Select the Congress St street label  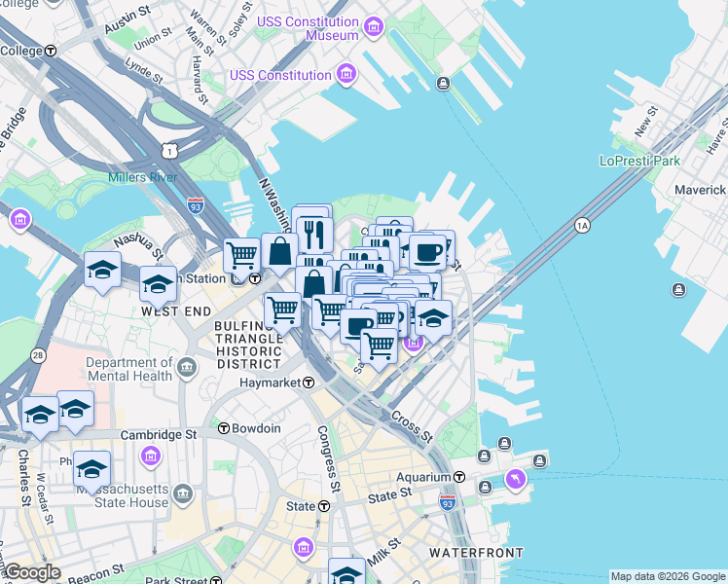[x=328, y=459]
